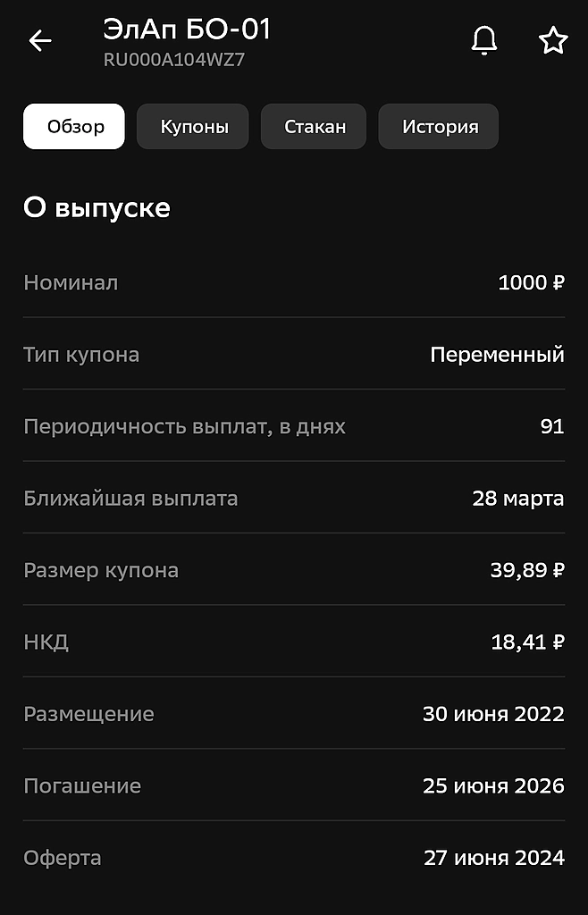Go back using the arrow icon
The width and height of the screenshot is (588, 915).
point(40,40)
